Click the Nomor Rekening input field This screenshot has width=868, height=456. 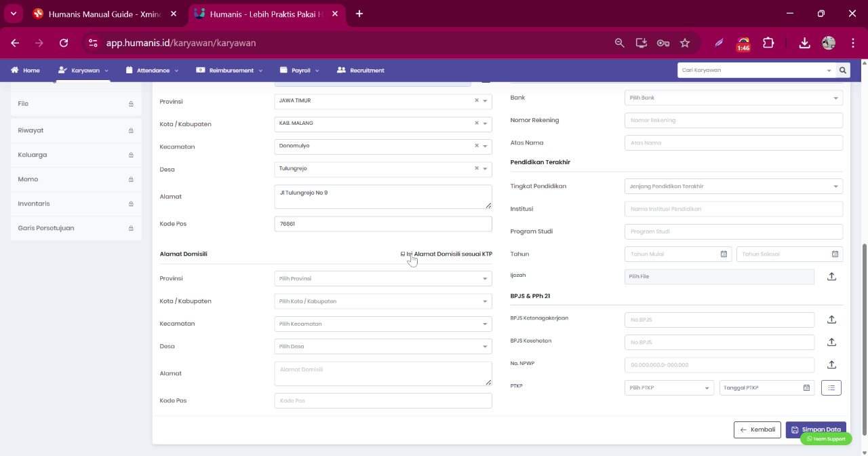pos(734,120)
